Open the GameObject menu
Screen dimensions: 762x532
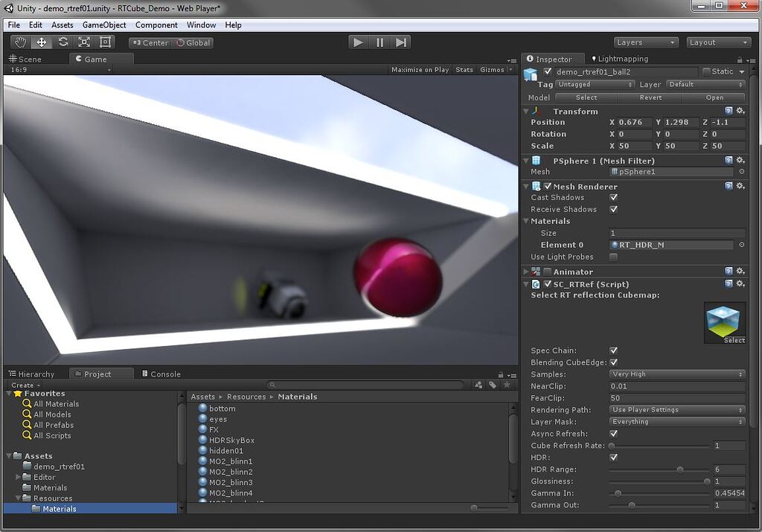point(103,25)
